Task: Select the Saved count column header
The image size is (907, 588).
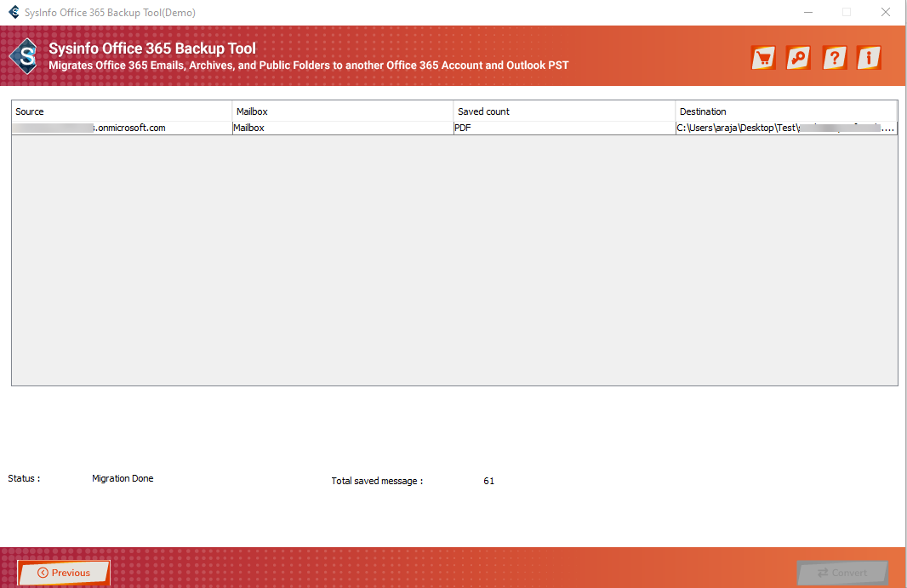Action: [x=565, y=111]
